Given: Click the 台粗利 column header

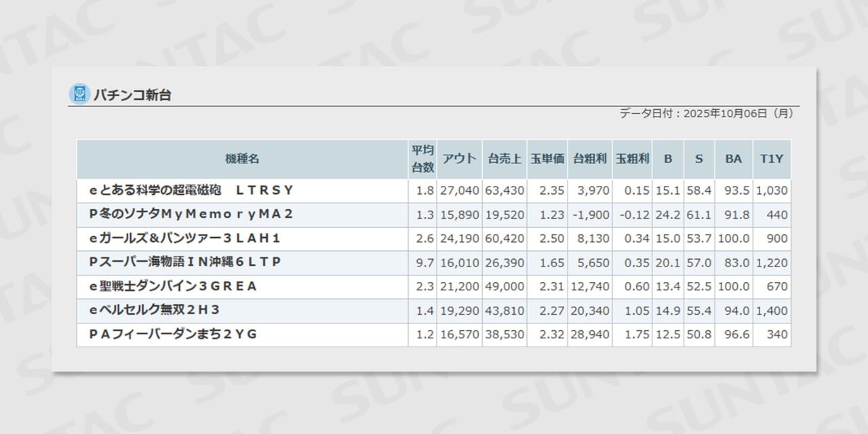Looking at the screenshot, I should pos(589,159).
